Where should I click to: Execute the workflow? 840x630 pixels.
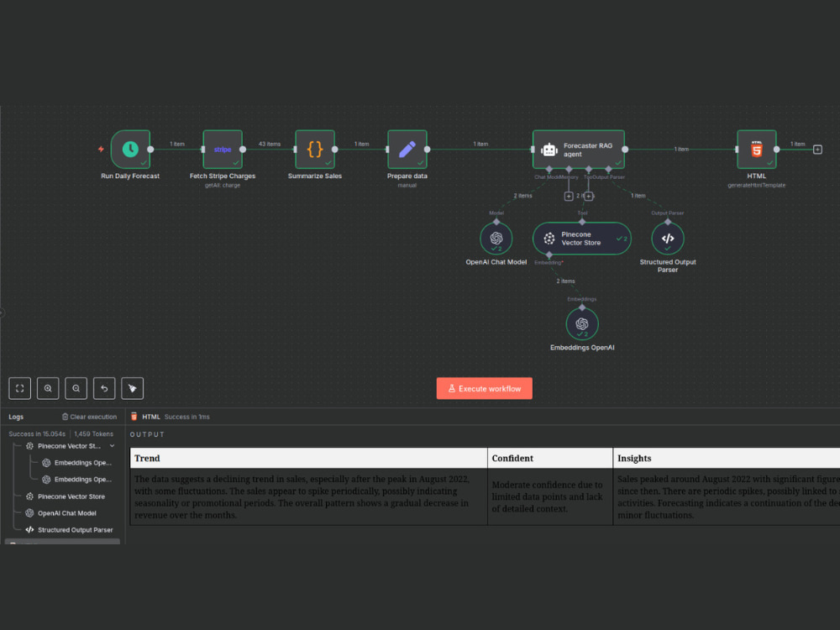[485, 388]
